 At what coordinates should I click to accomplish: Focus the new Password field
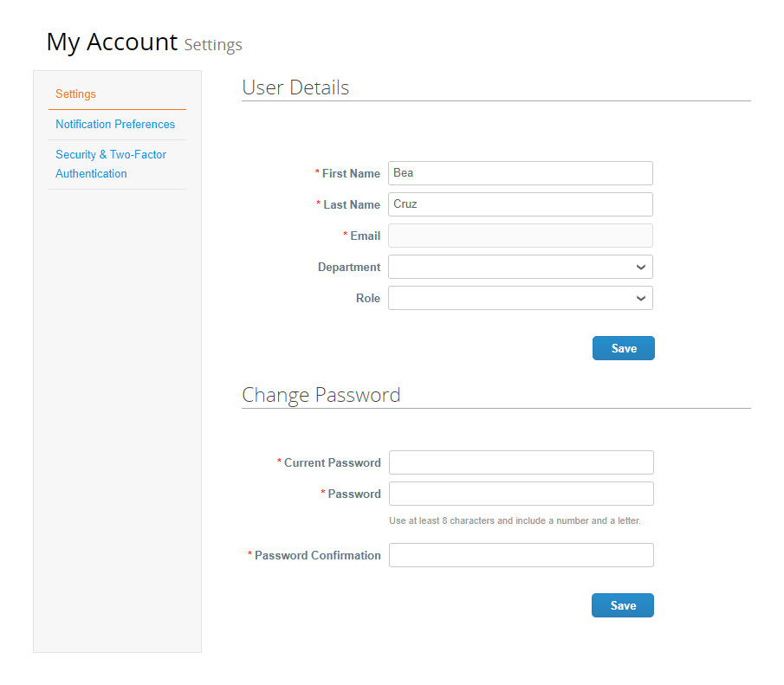[x=521, y=494]
